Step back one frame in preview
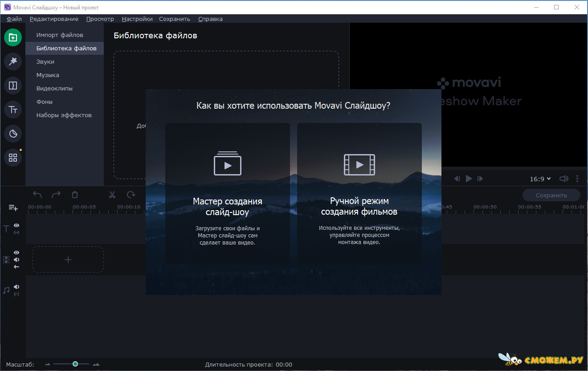 457,179
